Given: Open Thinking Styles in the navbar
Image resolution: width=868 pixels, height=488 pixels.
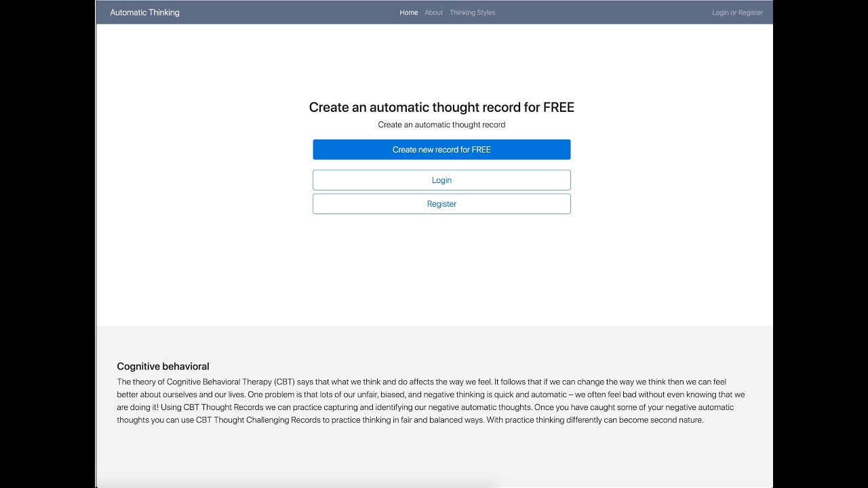Looking at the screenshot, I should pos(472,12).
